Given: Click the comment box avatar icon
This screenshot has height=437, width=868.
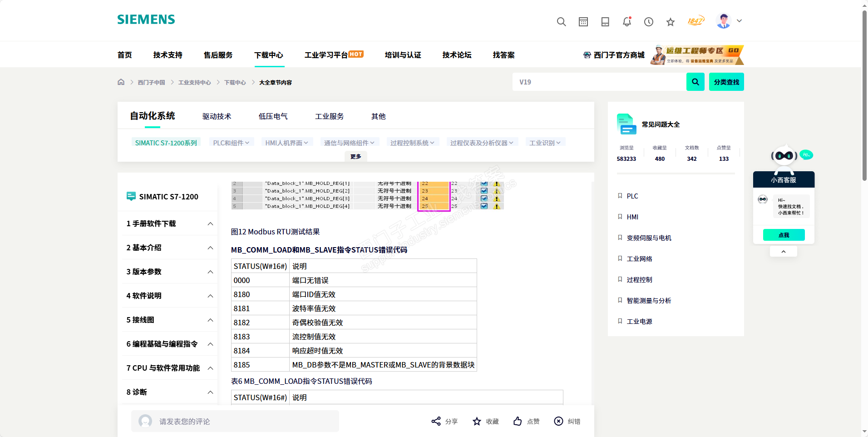Looking at the screenshot, I should coord(145,421).
